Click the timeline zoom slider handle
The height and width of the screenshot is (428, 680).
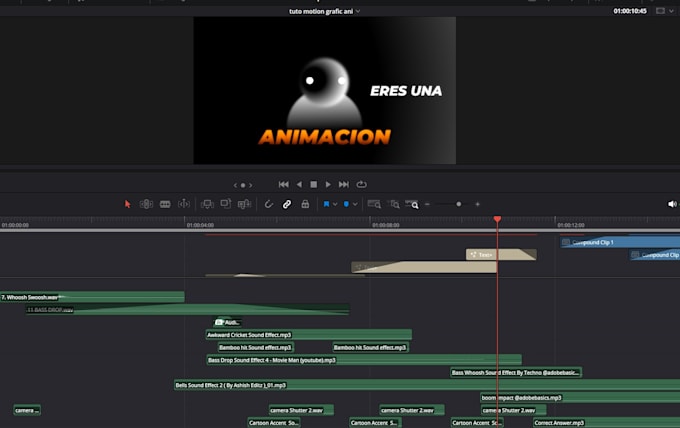[458, 204]
